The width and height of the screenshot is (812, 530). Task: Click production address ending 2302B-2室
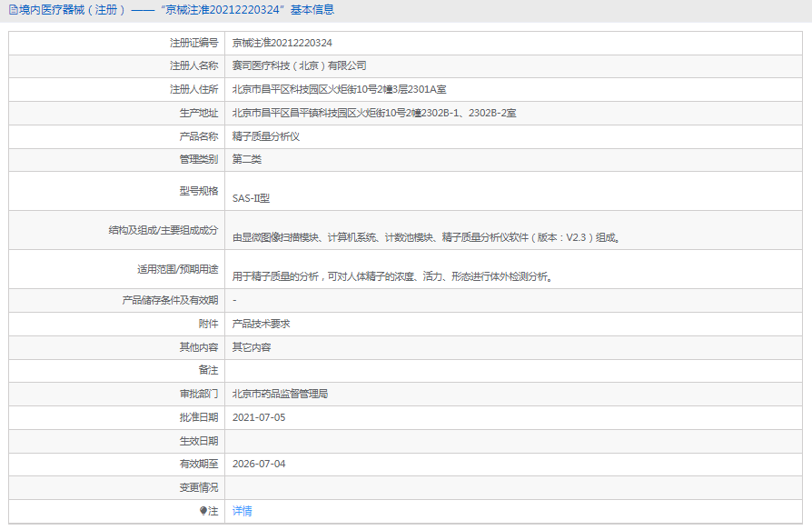tap(374, 113)
